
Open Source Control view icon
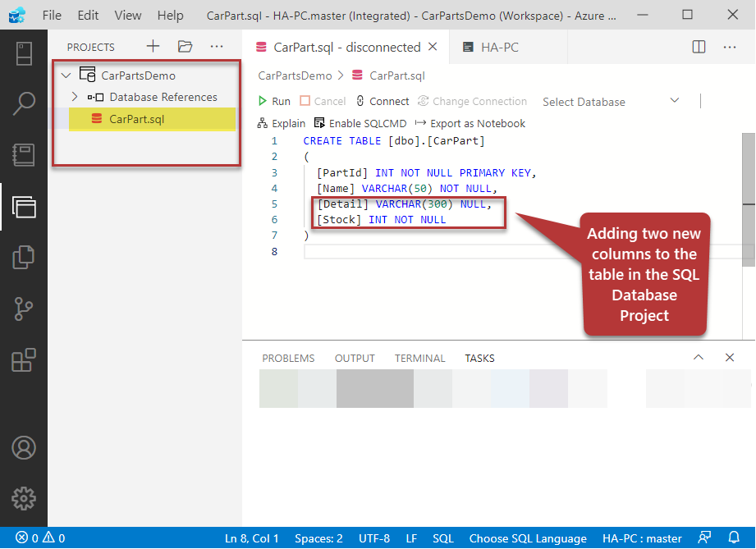click(24, 309)
